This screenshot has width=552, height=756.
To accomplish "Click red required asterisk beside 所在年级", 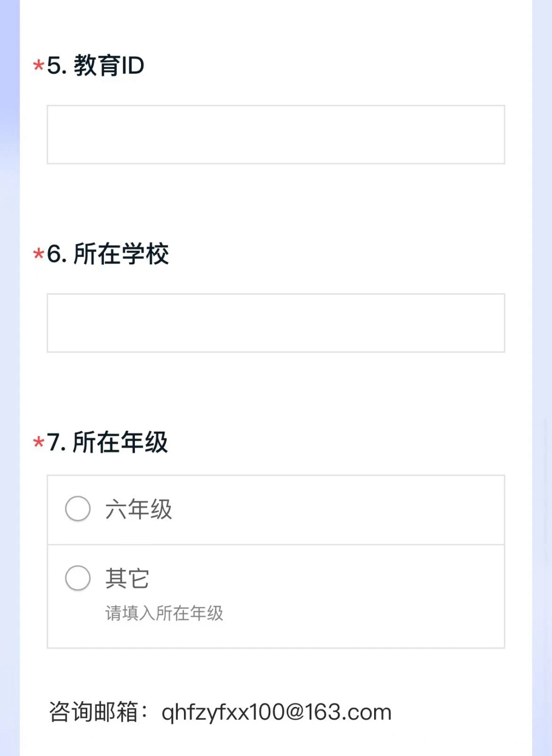I will click(38, 442).
